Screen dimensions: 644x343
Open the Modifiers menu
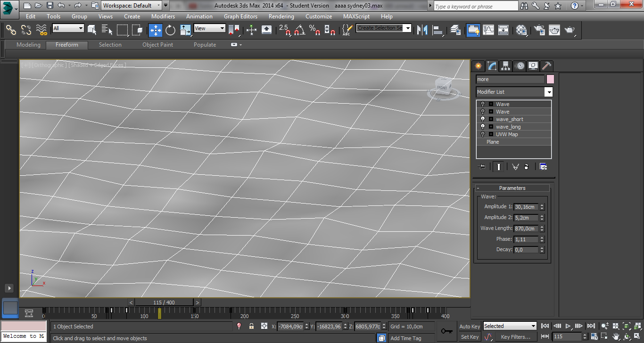[x=163, y=16]
